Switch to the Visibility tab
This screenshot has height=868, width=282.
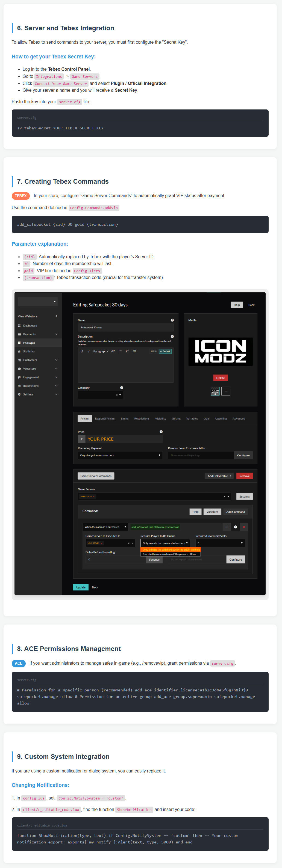(161, 418)
